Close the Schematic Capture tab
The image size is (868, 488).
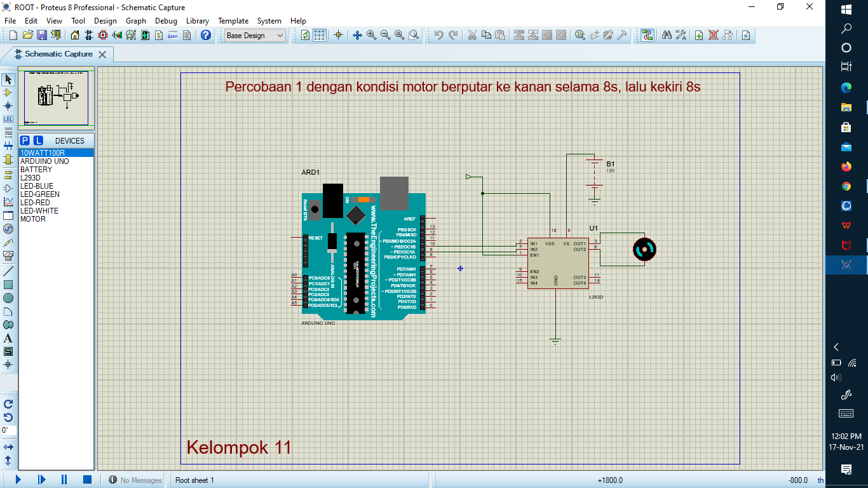coord(102,55)
